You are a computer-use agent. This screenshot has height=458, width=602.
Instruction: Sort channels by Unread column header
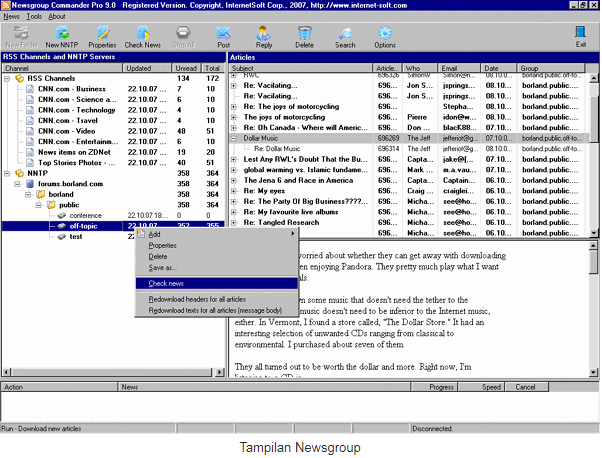[x=186, y=68]
